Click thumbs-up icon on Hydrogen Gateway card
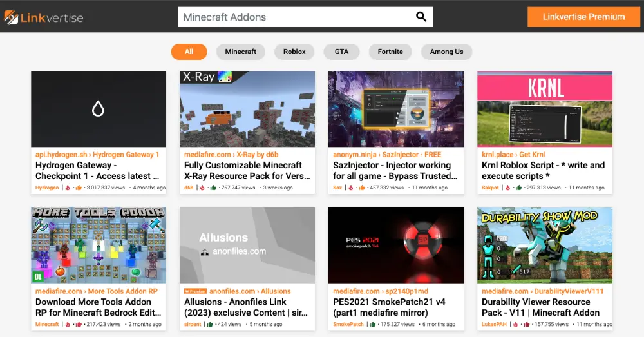 pyautogui.click(x=79, y=188)
